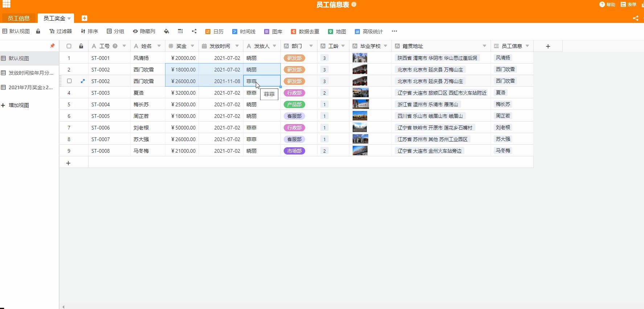Select the 2021年7月奖金≥2... view
Image resolution: width=644 pixels, height=309 pixels.
[29, 87]
